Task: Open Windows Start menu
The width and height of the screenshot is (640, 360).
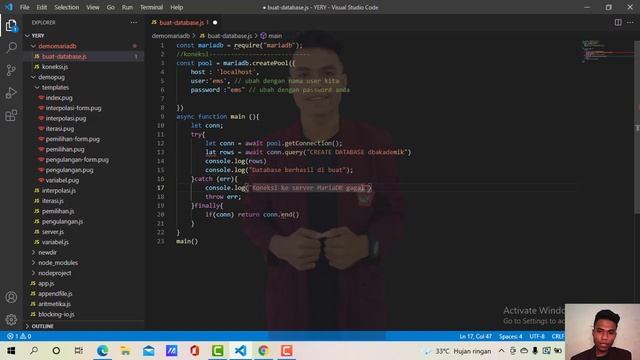Action: pos(11,351)
